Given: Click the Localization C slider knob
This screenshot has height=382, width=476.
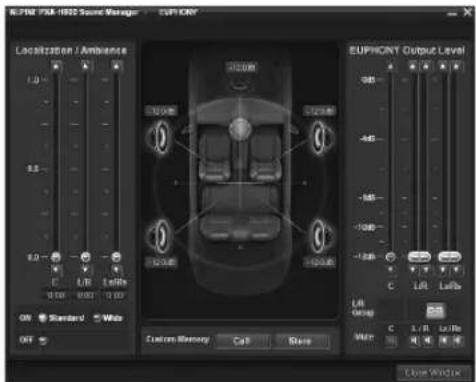Looking at the screenshot, I should [56, 257].
